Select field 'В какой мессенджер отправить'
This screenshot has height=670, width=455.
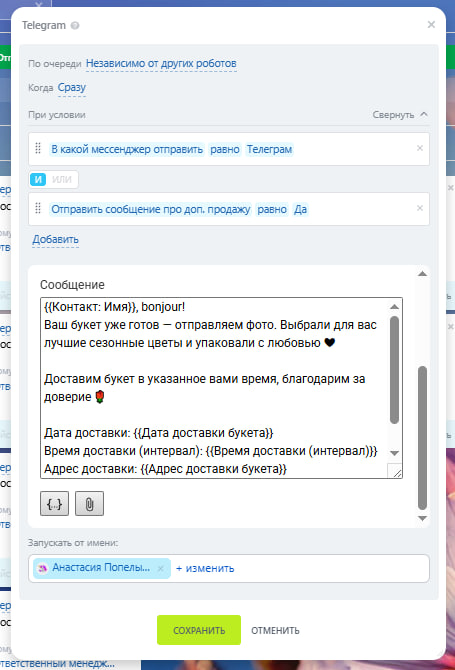pos(127,150)
